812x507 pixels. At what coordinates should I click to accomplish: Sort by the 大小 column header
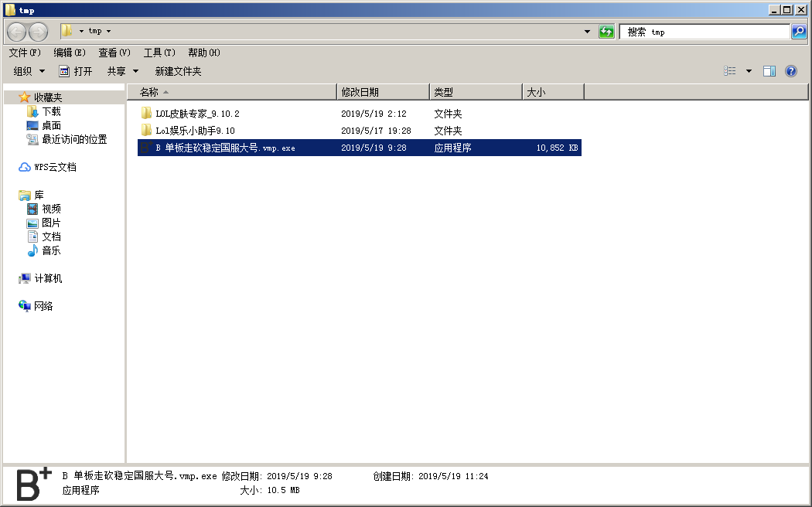(553, 92)
